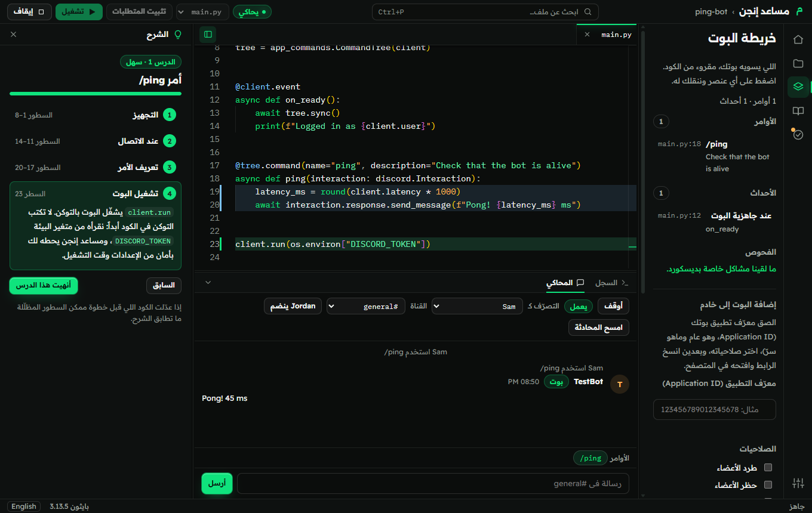Click the أرسل send button
The height and width of the screenshot is (513, 812).
[x=217, y=484]
